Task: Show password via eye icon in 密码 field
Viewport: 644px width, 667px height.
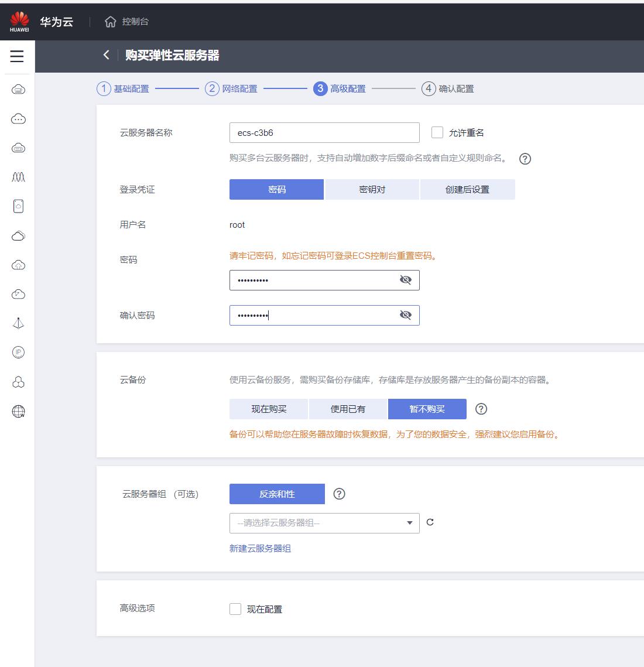Action: click(406, 279)
